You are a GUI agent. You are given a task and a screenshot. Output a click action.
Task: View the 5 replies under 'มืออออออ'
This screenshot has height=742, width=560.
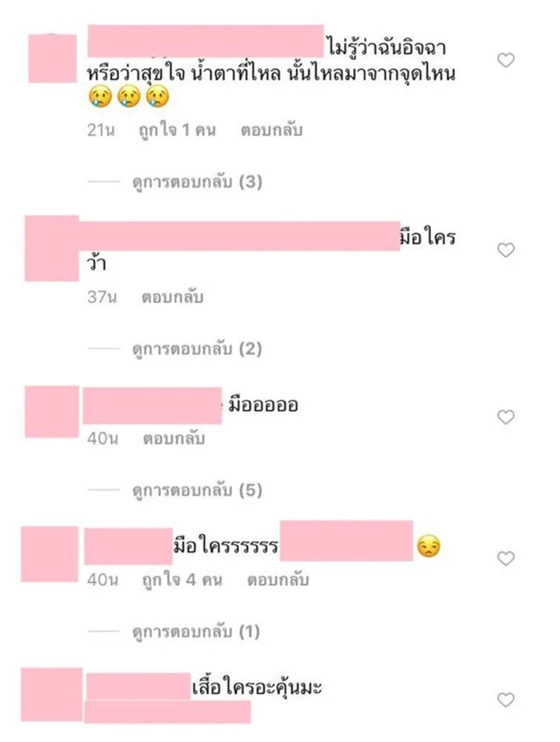(x=198, y=490)
